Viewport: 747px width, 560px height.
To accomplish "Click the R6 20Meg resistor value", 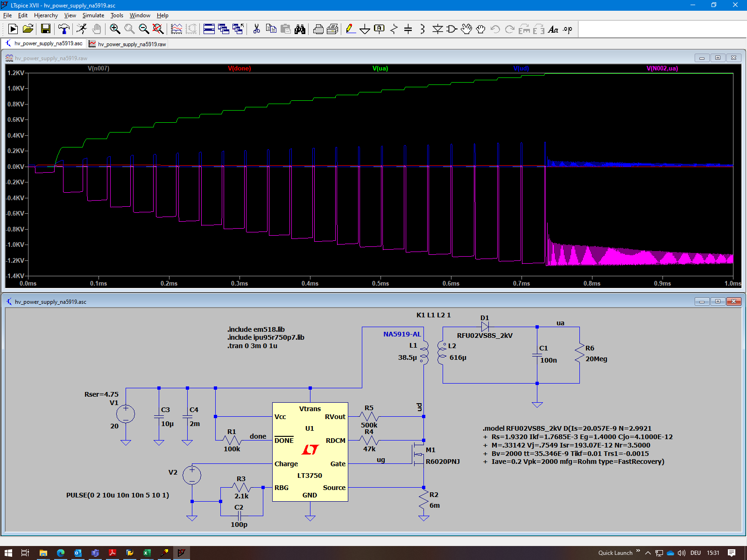I will coord(596,359).
